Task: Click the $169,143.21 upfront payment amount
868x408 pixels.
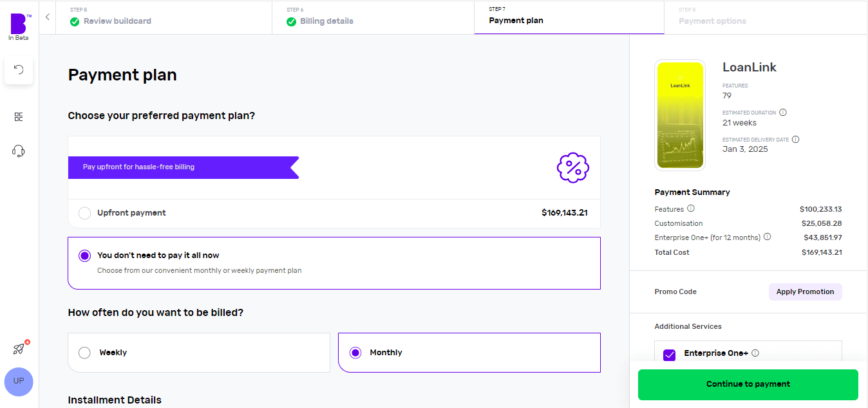Action: coord(565,213)
